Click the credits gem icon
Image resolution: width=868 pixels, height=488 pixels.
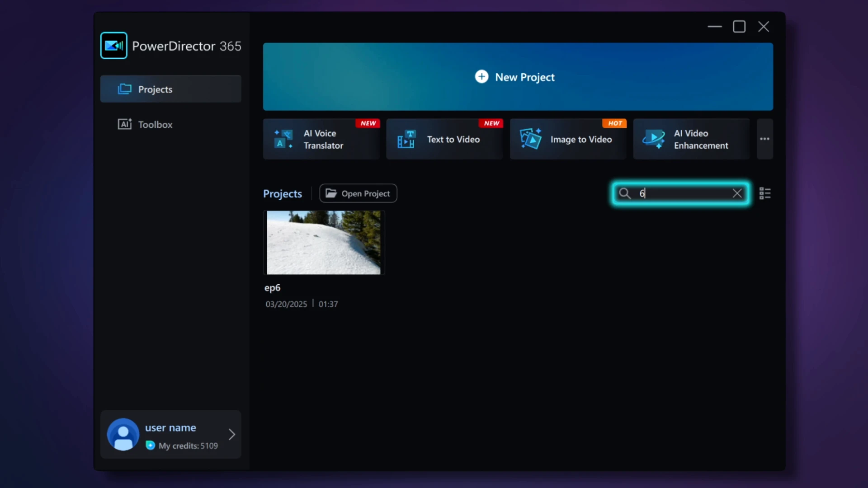pos(151,446)
